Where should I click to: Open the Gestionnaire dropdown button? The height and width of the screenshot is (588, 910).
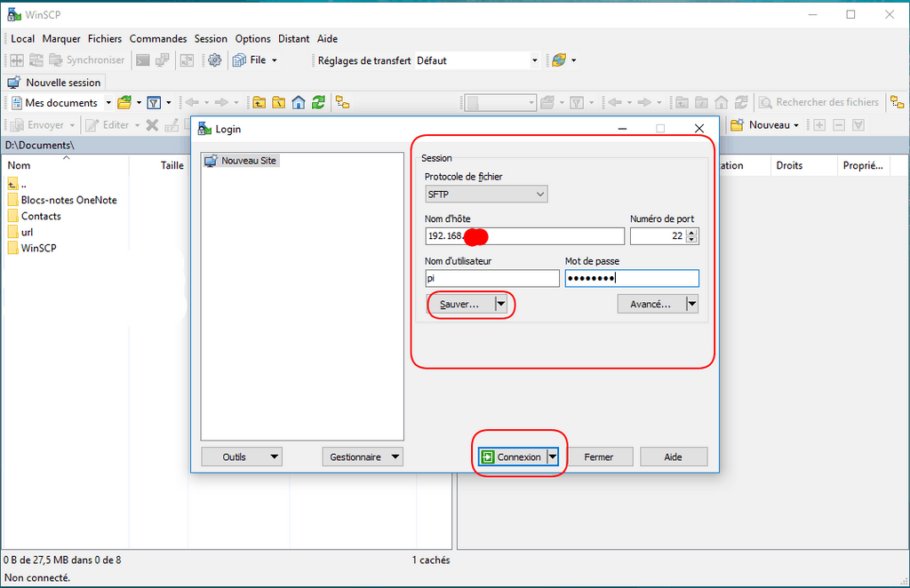tap(363, 457)
